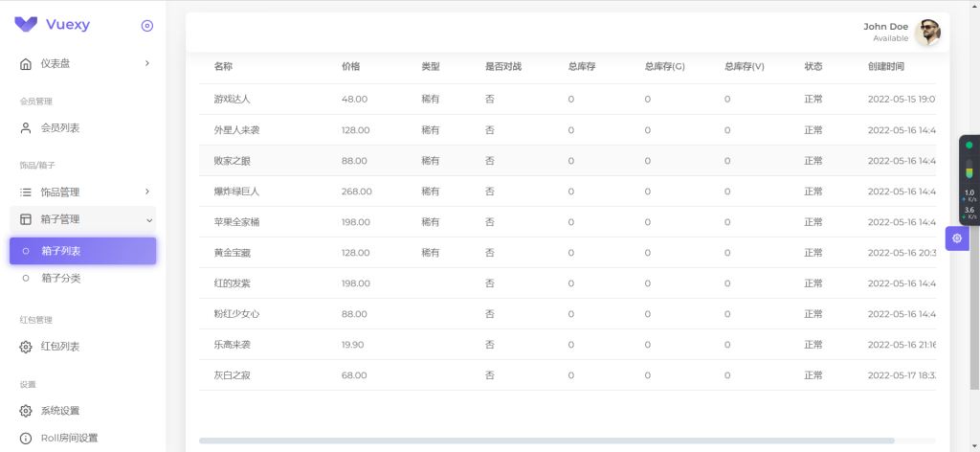The image size is (980, 452).
Task: Expand the 仪表盘 menu chevron
Action: tap(146, 63)
